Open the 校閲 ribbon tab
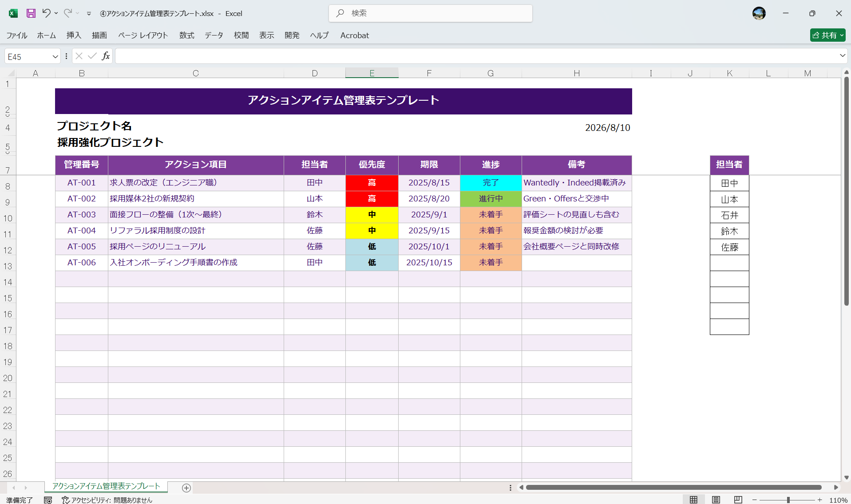Image resolution: width=851 pixels, height=504 pixels. coord(241,35)
